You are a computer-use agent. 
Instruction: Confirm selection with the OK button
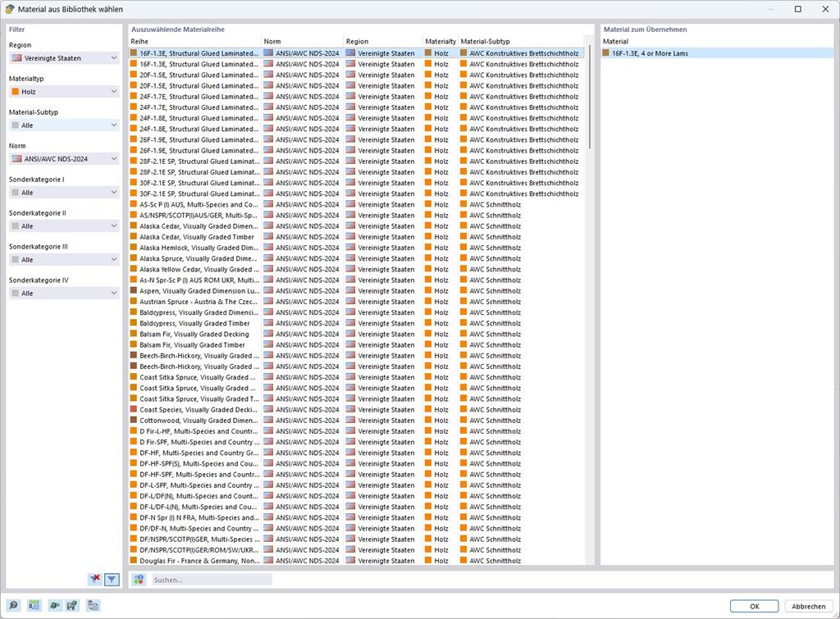tap(752, 605)
